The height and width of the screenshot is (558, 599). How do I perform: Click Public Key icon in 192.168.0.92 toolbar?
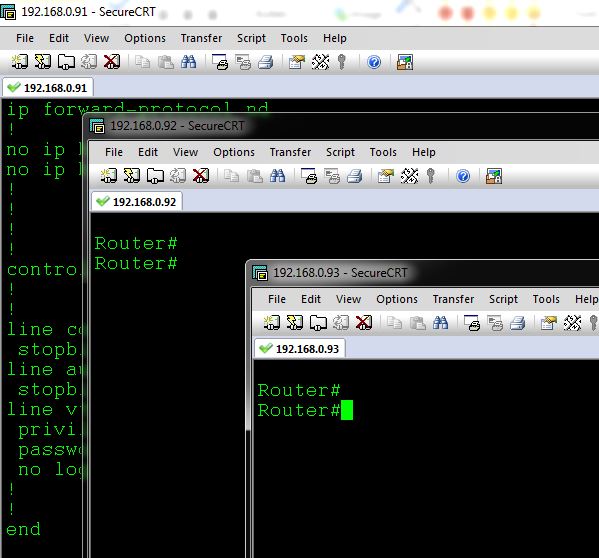click(x=431, y=176)
